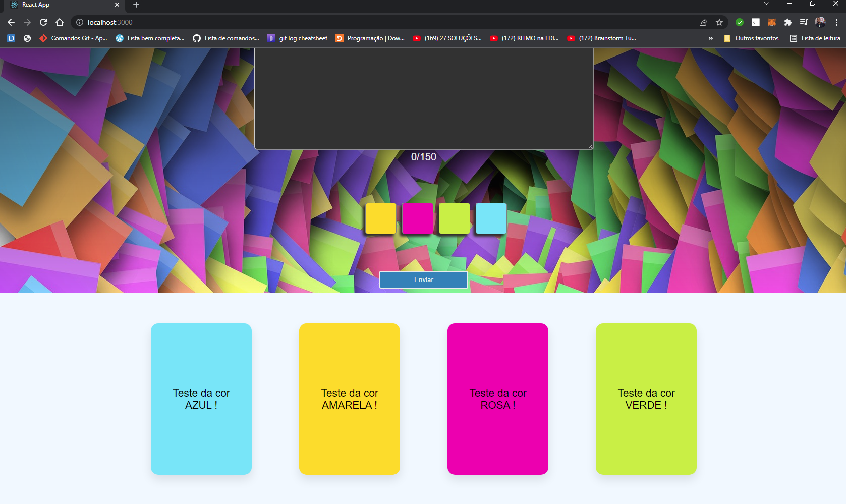The image size is (846, 504).
Task: Click the site info lock icon on localhost
Action: pyautogui.click(x=79, y=22)
